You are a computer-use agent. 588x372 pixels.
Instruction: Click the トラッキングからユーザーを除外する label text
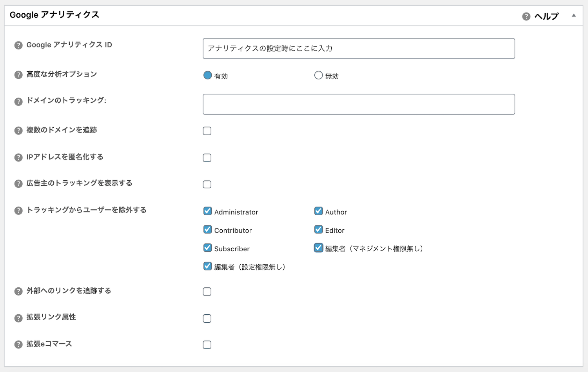tap(86, 210)
